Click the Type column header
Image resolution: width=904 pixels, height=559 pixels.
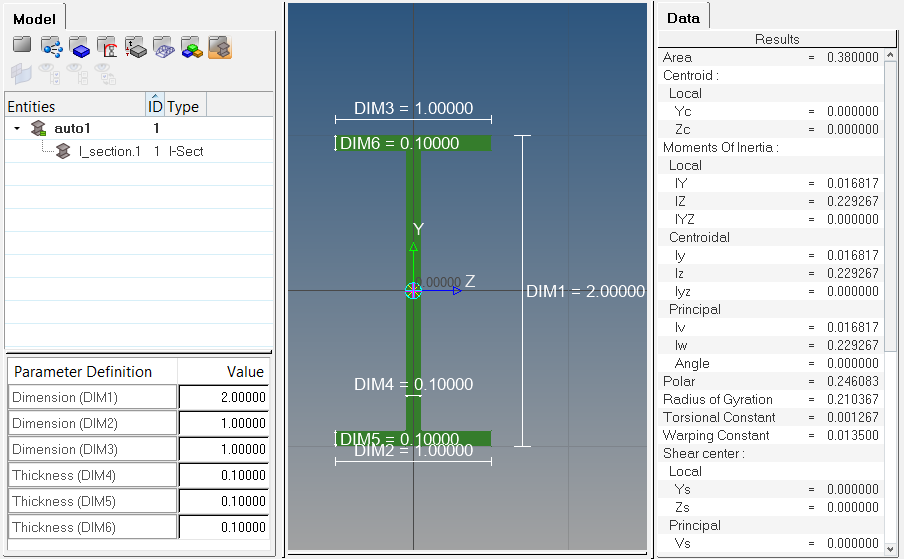pos(184,106)
